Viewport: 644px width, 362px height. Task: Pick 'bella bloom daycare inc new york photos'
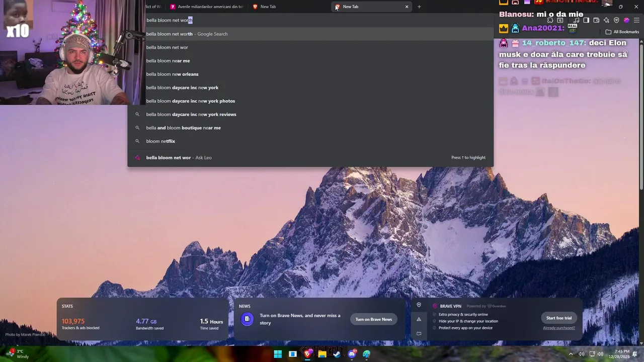(310, 101)
